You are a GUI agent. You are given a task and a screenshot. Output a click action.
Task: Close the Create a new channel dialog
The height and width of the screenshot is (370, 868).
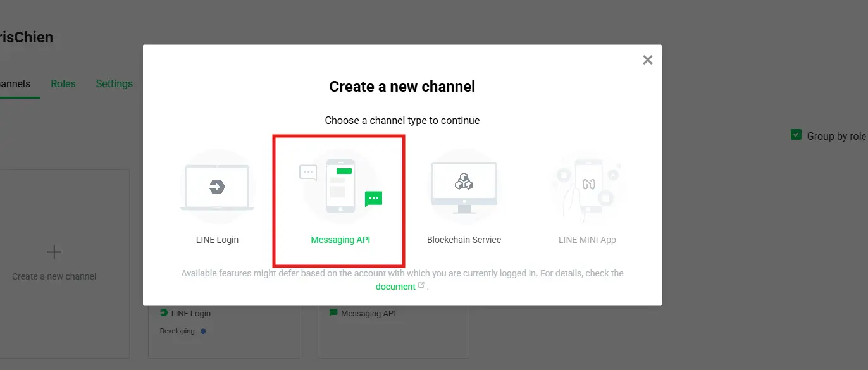647,60
